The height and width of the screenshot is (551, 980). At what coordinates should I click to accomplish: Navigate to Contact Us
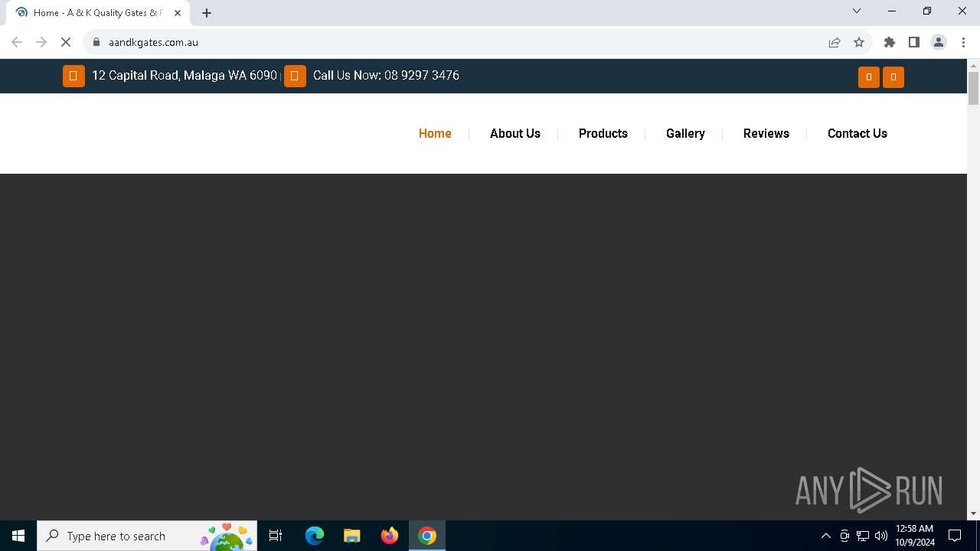(857, 133)
